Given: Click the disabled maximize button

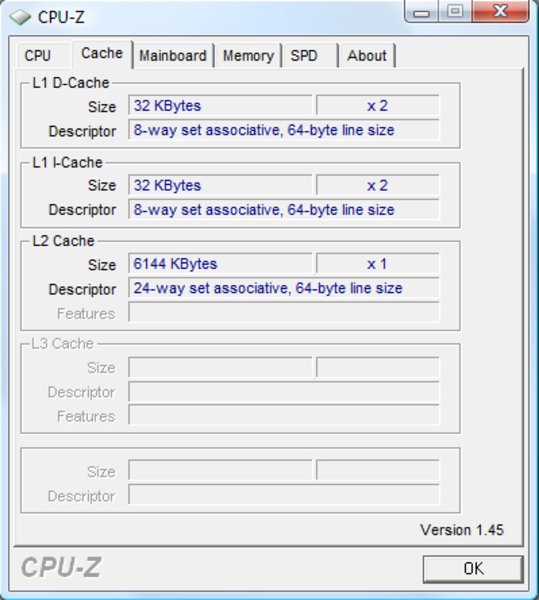Looking at the screenshot, I should pos(455,11).
